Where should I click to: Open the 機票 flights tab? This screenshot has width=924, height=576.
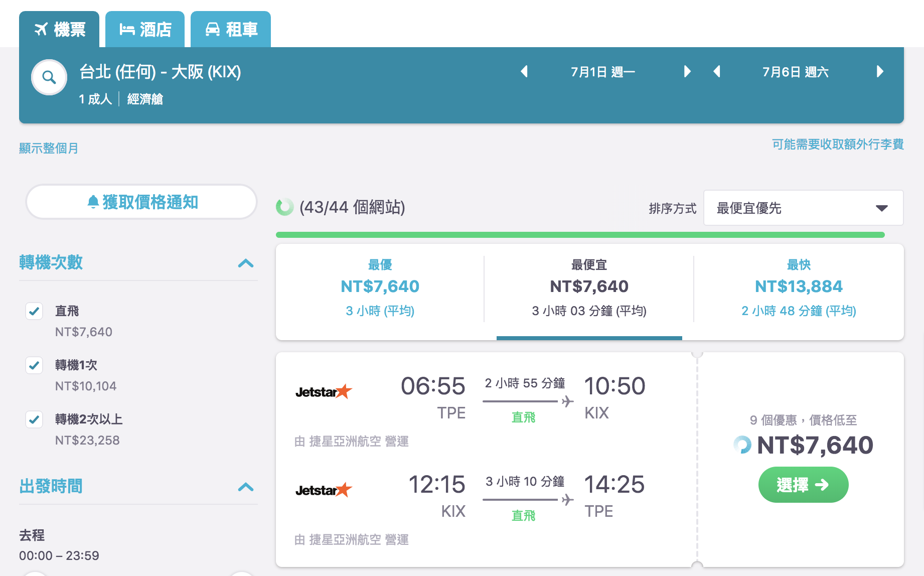pos(59,29)
